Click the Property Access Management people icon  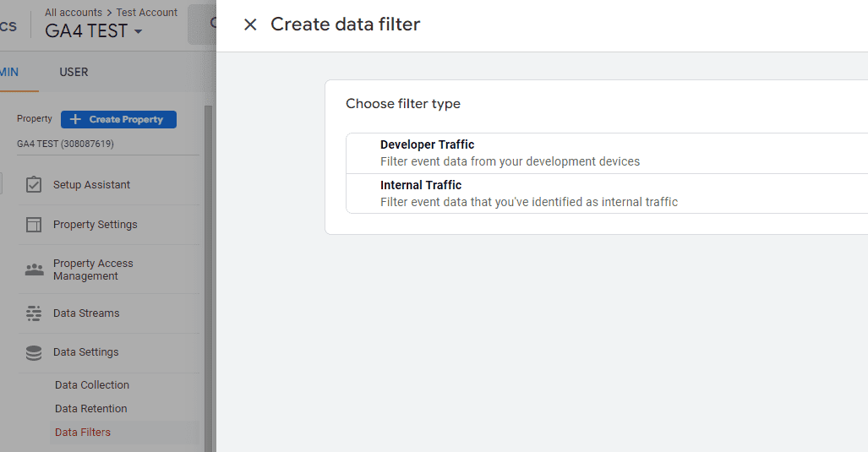34,270
